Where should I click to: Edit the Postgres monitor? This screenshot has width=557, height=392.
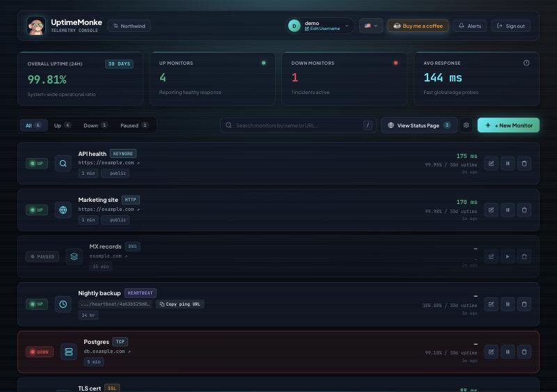[x=491, y=352]
